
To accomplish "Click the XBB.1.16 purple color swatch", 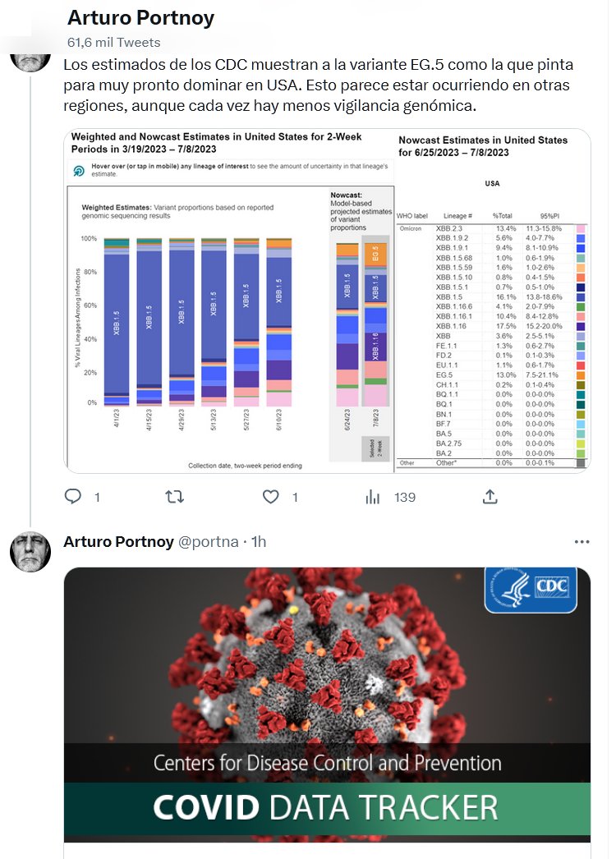I will (x=581, y=326).
